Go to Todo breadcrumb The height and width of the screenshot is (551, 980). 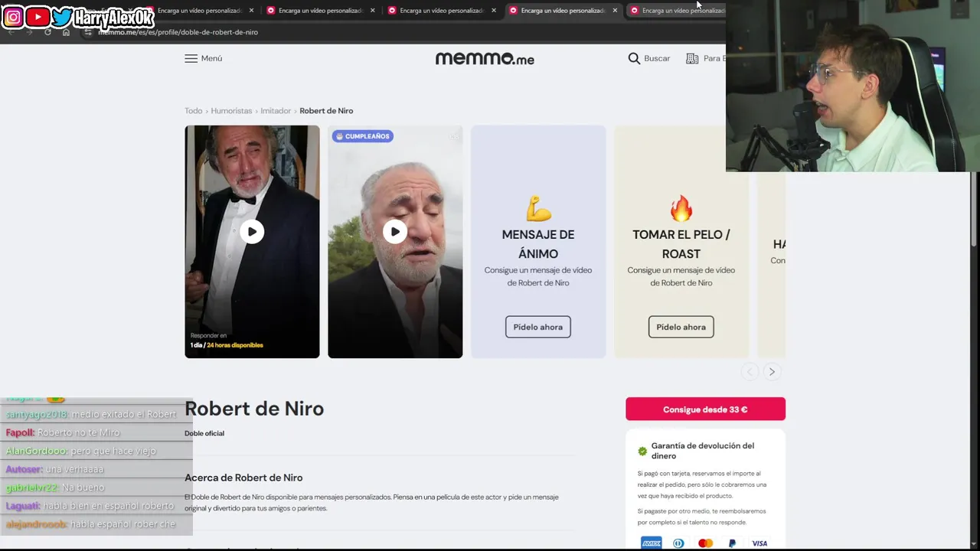193,111
